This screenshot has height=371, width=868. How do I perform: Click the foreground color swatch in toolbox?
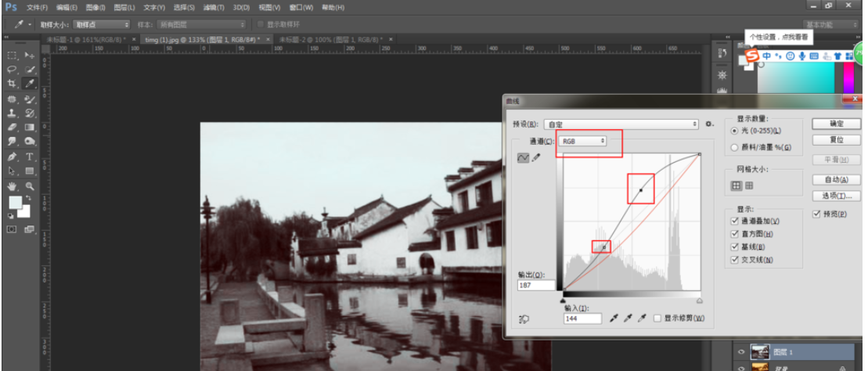(15, 202)
